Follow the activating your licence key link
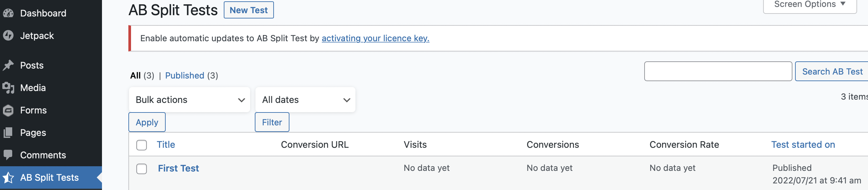The image size is (868, 190). 375,38
